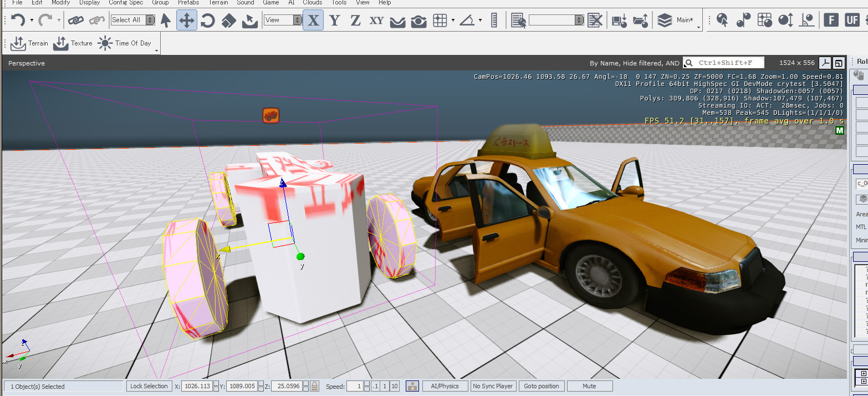This screenshot has height=396, width=868.
Task: Click the Reset Physics State icon
Action: point(743,21)
